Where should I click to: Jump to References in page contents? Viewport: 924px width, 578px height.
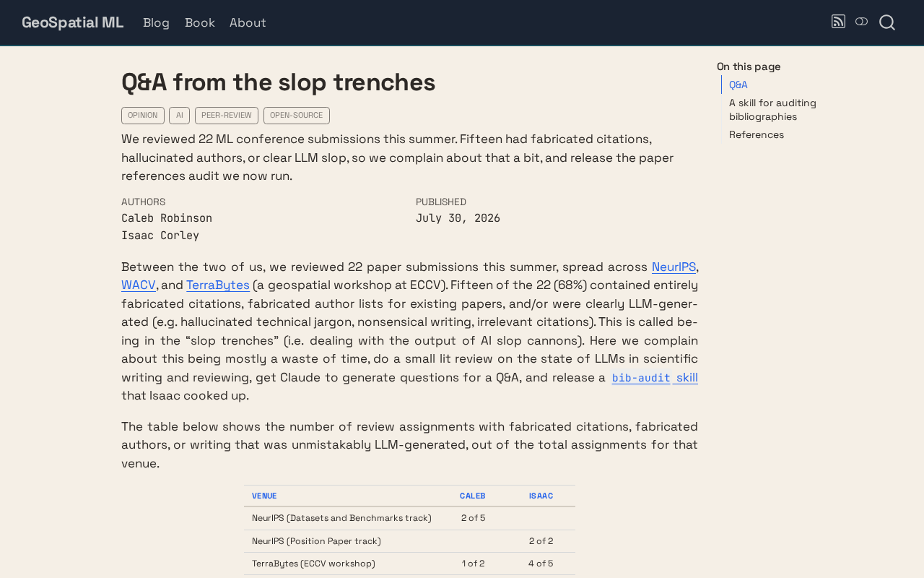pos(757,134)
